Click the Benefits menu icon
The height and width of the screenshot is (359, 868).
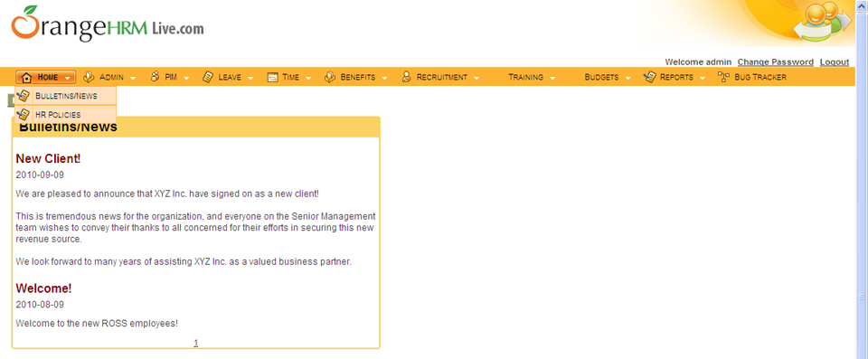click(x=330, y=77)
